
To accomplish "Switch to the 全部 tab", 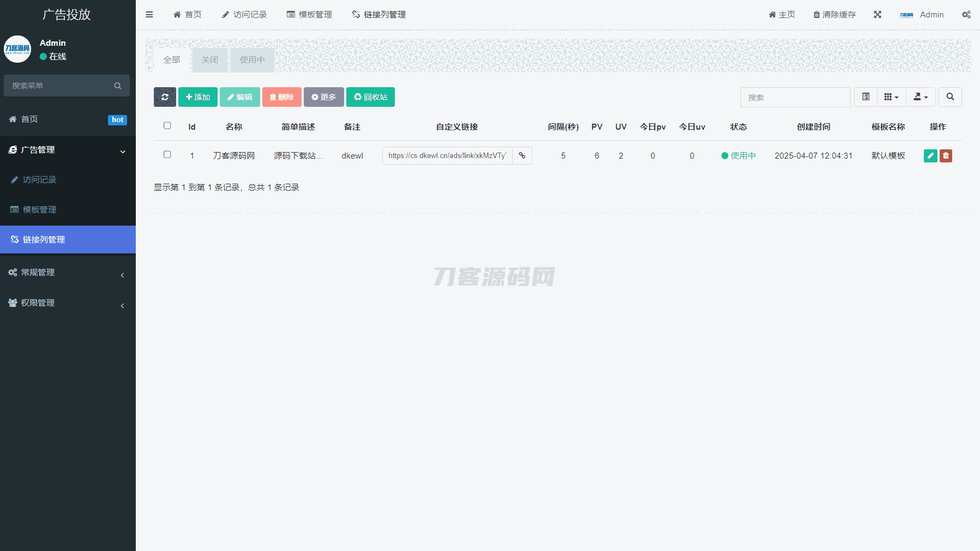I will pyautogui.click(x=172, y=60).
